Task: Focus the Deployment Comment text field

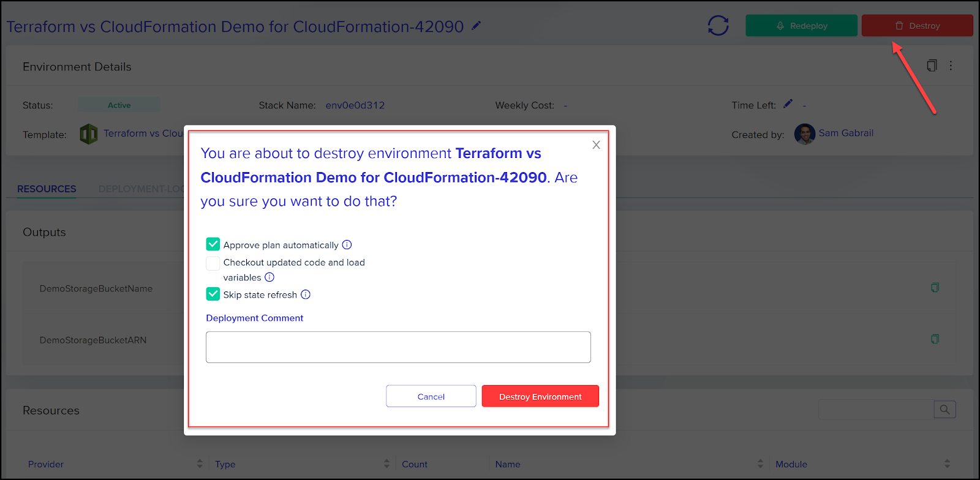Action: (x=398, y=347)
